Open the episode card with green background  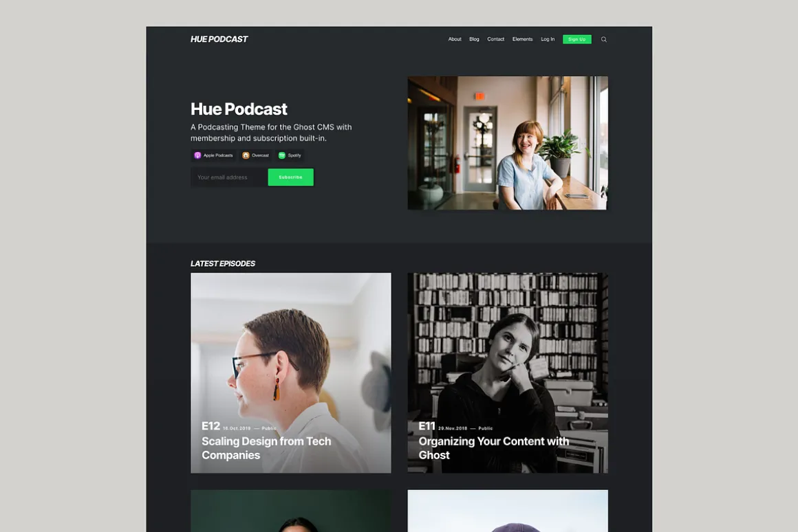click(x=291, y=511)
